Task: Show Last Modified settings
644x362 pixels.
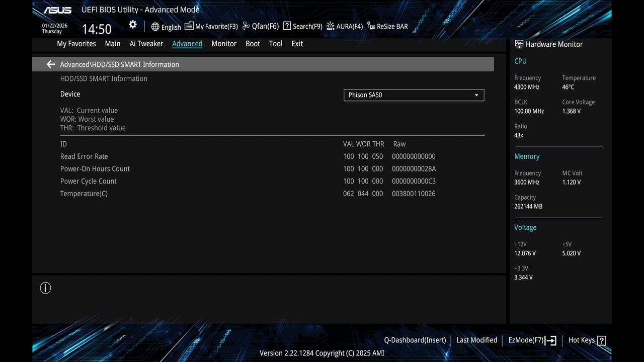Action: pyautogui.click(x=476, y=340)
